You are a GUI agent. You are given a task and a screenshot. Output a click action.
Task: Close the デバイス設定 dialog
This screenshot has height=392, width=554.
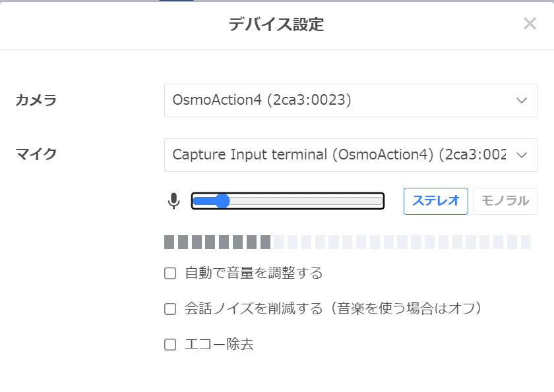point(530,24)
